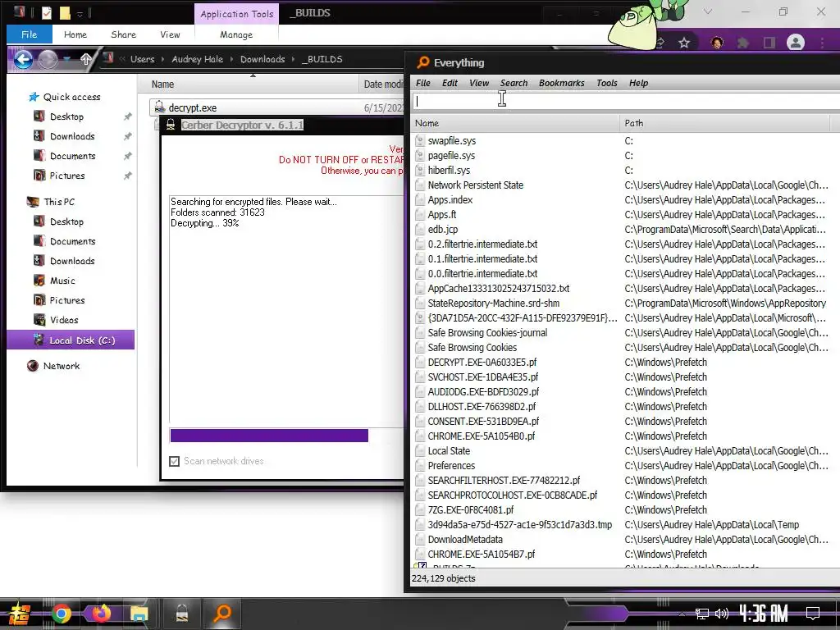Viewport: 840px width, 630px height.
Task: Click the Start button on taskbar
Action: [21, 614]
